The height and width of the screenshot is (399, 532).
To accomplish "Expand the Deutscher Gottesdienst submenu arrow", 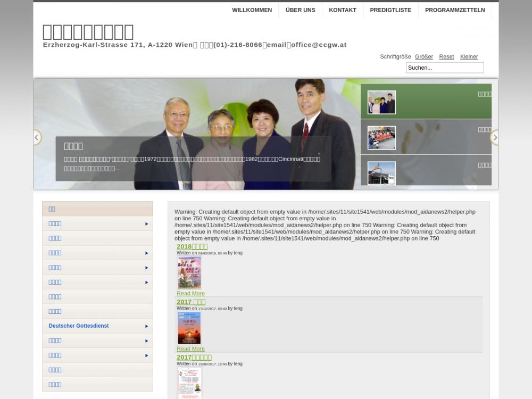I will tap(146, 326).
